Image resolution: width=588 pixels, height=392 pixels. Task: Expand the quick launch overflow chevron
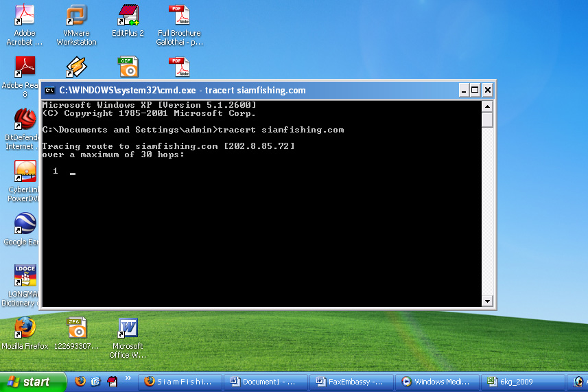point(128,378)
